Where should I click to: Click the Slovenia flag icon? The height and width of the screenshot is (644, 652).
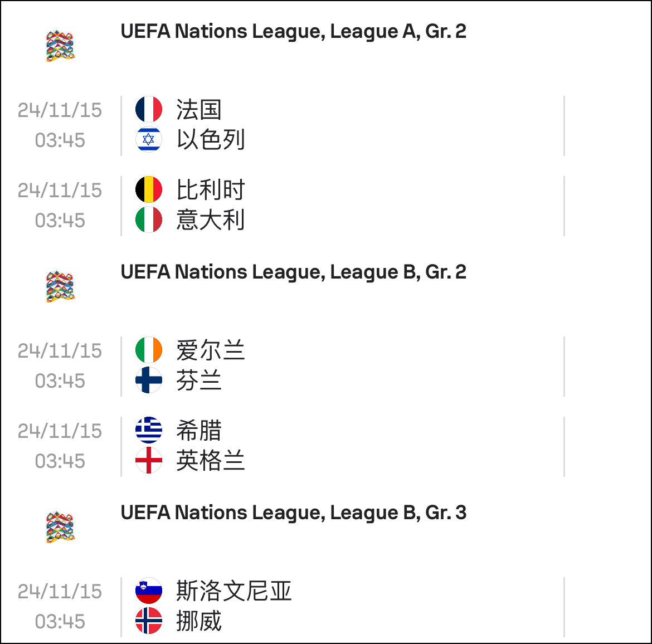[149, 591]
